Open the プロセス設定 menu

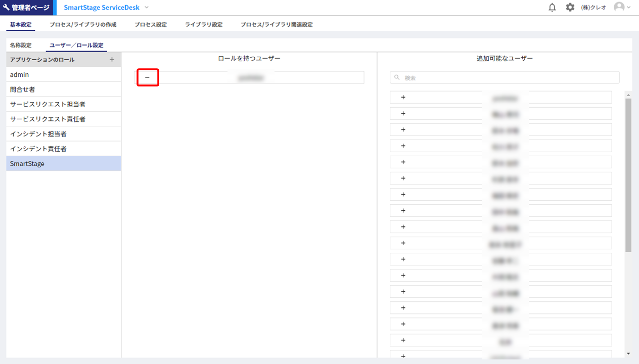click(x=150, y=24)
